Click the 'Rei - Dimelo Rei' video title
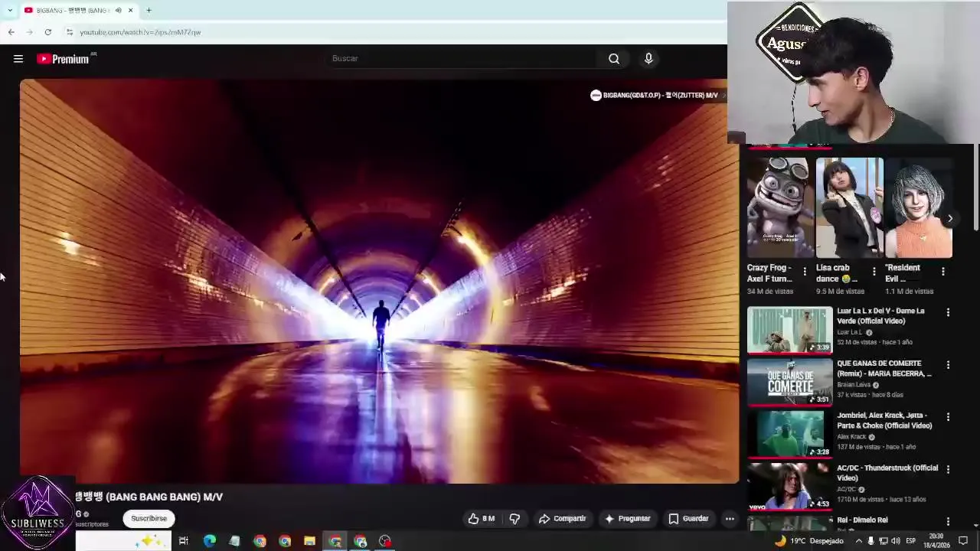 862,520
